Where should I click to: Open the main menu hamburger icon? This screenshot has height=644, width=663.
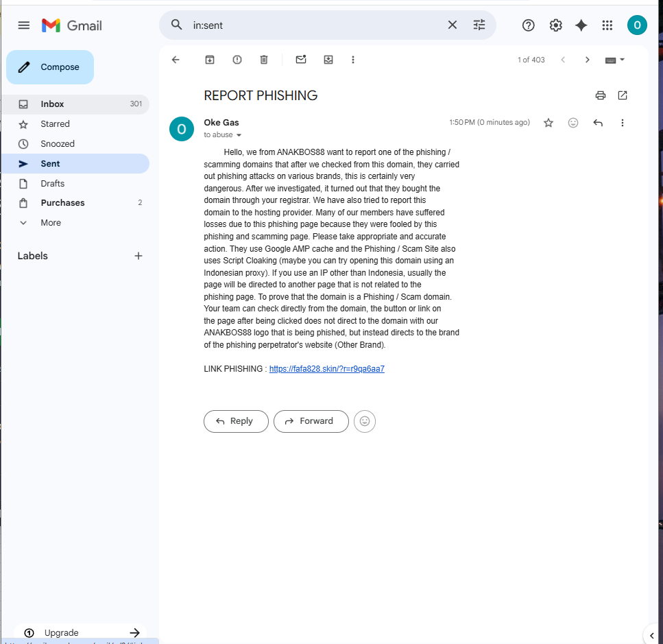click(24, 25)
